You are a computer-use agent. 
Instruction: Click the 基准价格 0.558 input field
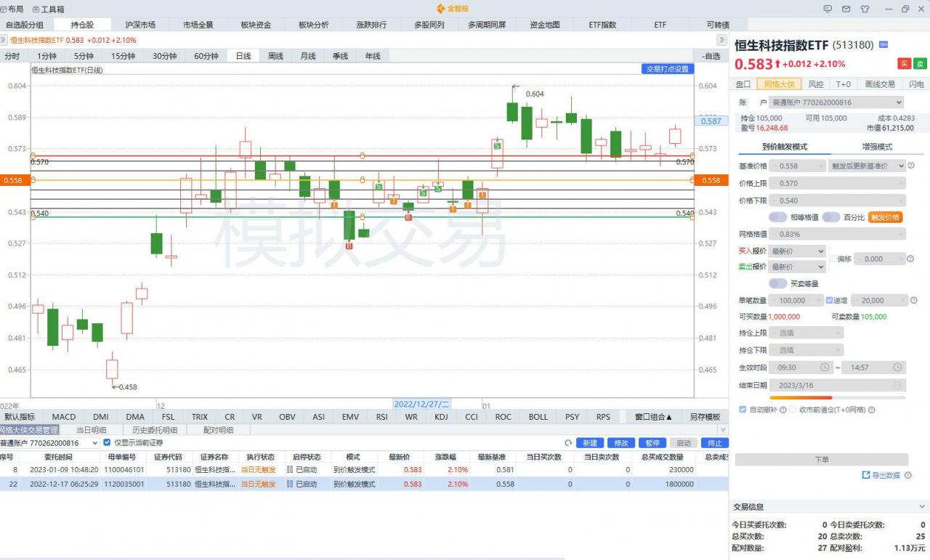(797, 166)
